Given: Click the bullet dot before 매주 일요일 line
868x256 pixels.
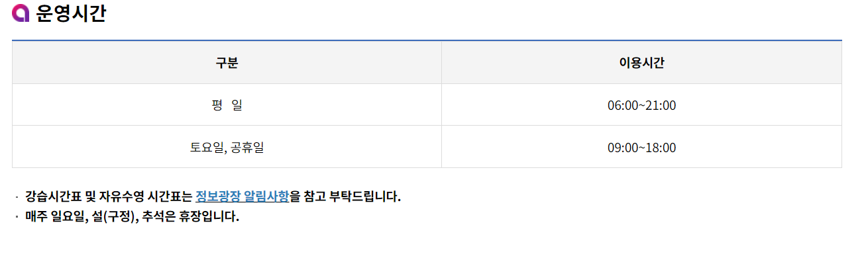Looking at the screenshot, I should 17,216.
